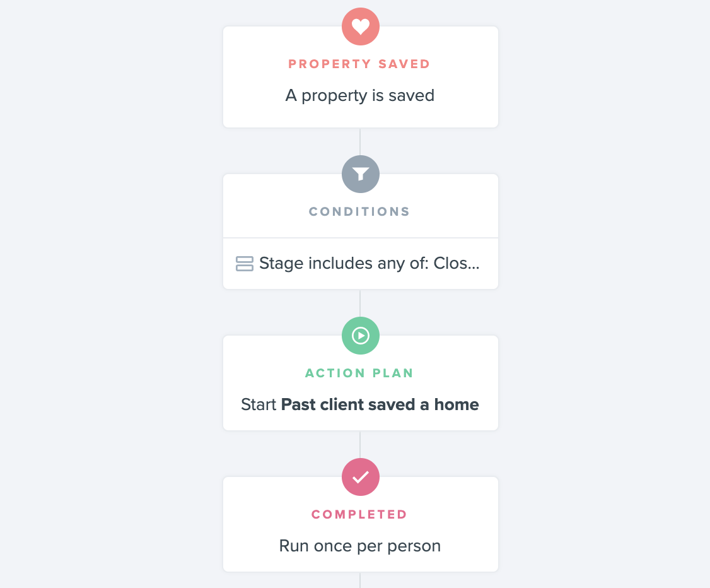Image resolution: width=710 pixels, height=588 pixels.
Task: Click the green play icon for Action Plan
Action: 361,335
